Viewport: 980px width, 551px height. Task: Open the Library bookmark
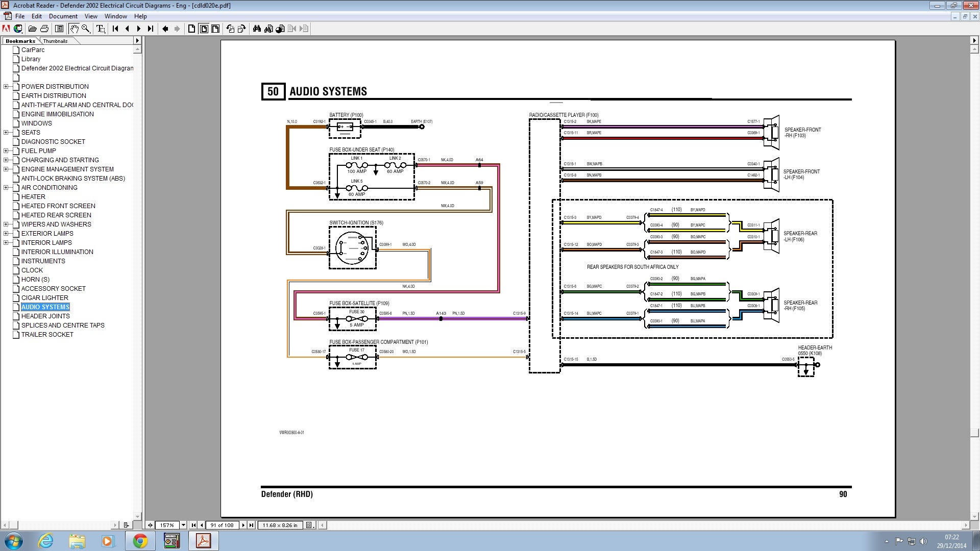coord(31,59)
